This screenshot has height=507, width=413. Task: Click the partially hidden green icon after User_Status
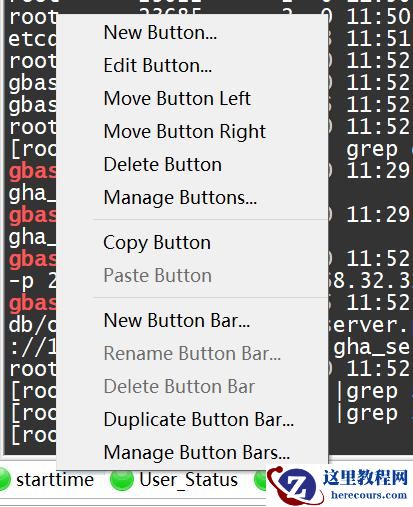click(x=260, y=480)
